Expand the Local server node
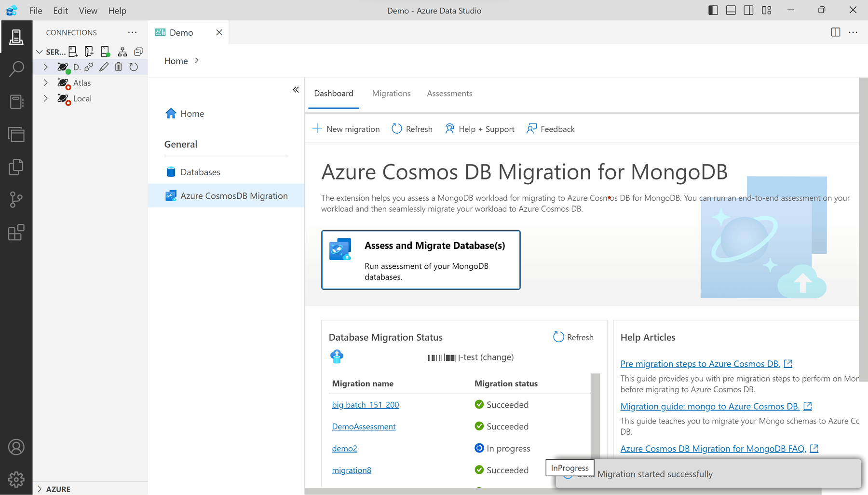Screen dimensions: 868x495 (46, 98)
